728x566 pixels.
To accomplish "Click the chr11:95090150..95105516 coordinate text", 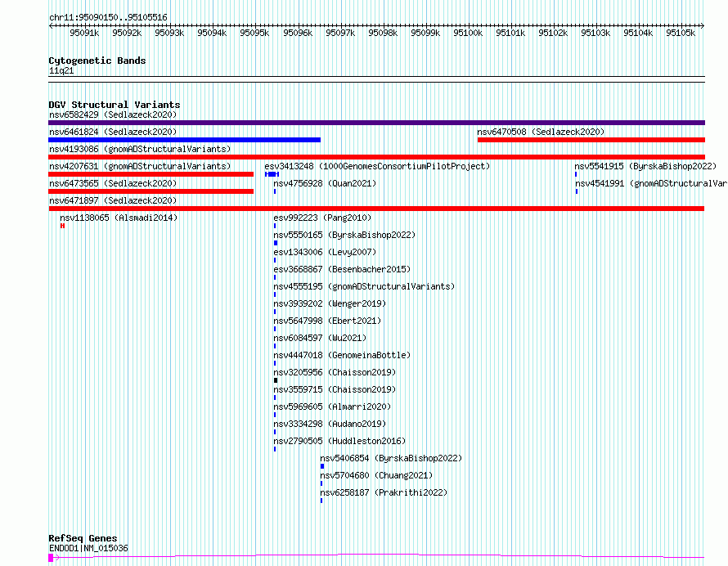I will pyautogui.click(x=108, y=17).
